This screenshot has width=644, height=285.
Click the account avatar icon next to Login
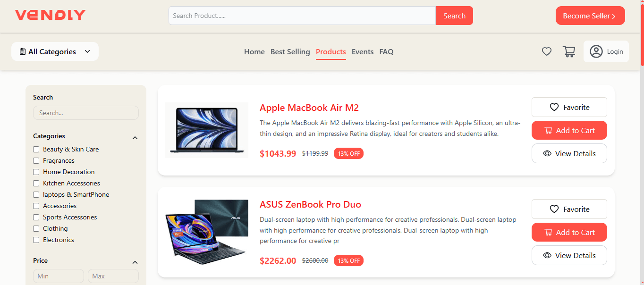coord(596,51)
